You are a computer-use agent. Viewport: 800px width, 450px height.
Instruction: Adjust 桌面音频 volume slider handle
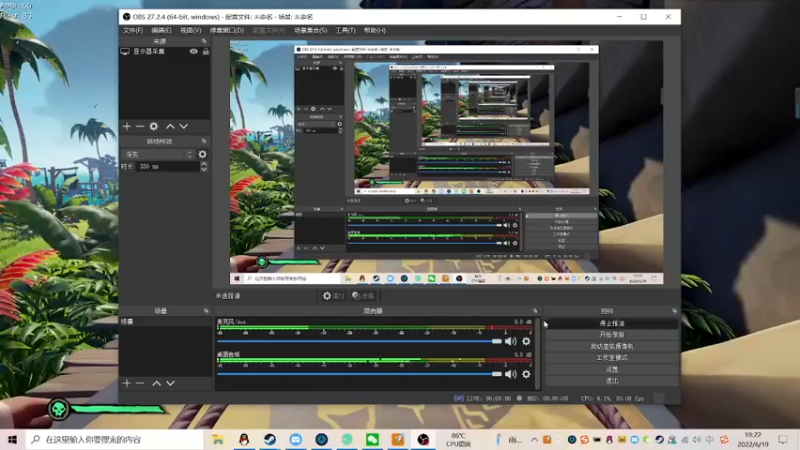(496, 374)
